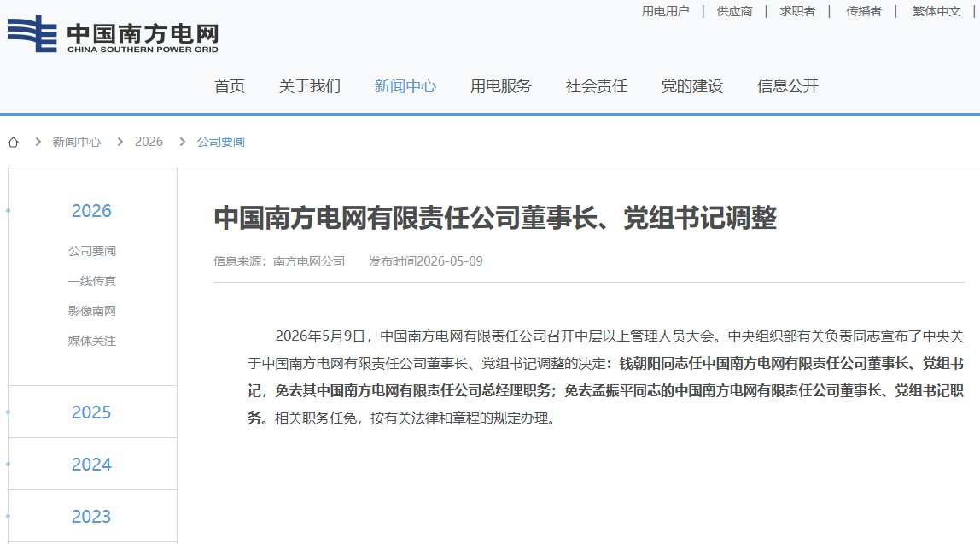The width and height of the screenshot is (980, 544).
Task: Select 公司要闻 in sidebar
Action: [x=92, y=251]
